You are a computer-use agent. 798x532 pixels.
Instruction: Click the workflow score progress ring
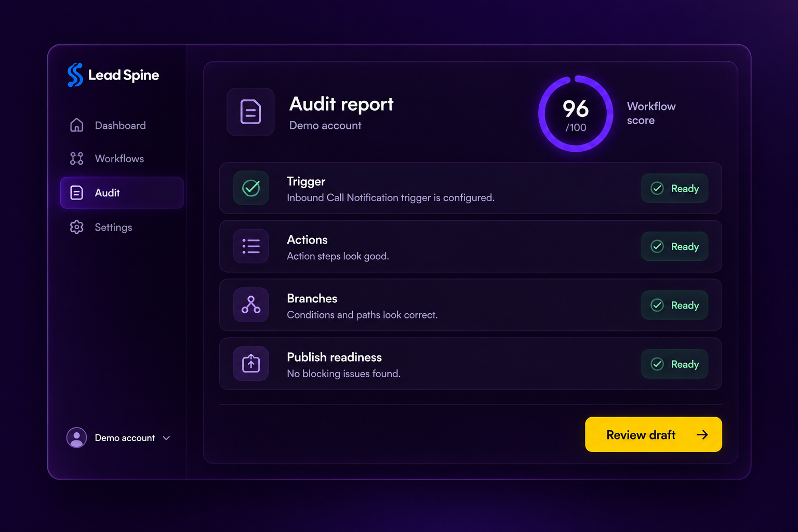click(x=576, y=114)
